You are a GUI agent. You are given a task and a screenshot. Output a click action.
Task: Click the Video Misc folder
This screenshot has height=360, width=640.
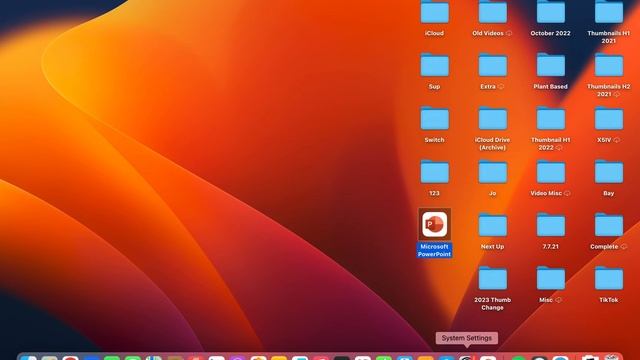(551, 172)
